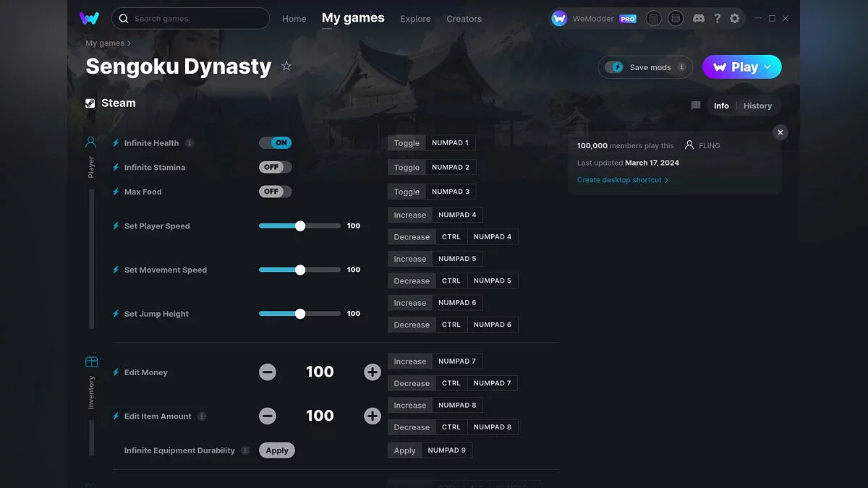This screenshot has height=488, width=868.
Task: Disable the Infinite Health cheat
Action: (276, 142)
